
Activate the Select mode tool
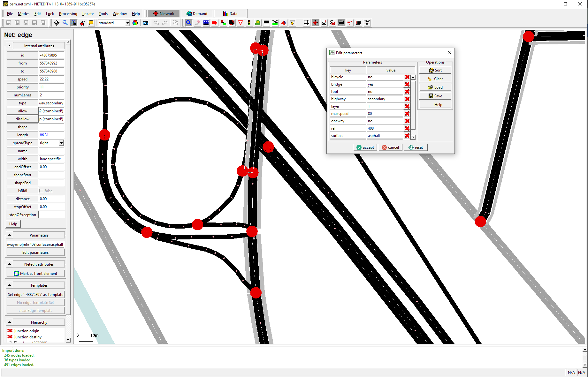tap(206, 23)
